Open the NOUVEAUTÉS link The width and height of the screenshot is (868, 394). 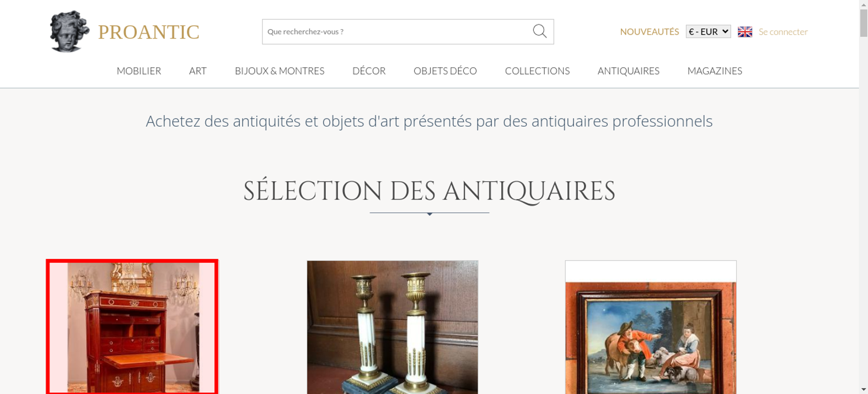coord(649,32)
